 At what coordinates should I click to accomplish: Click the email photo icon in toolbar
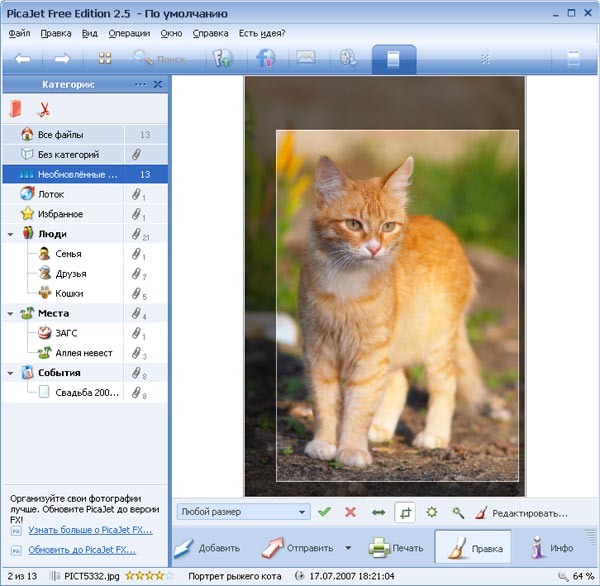(x=306, y=58)
